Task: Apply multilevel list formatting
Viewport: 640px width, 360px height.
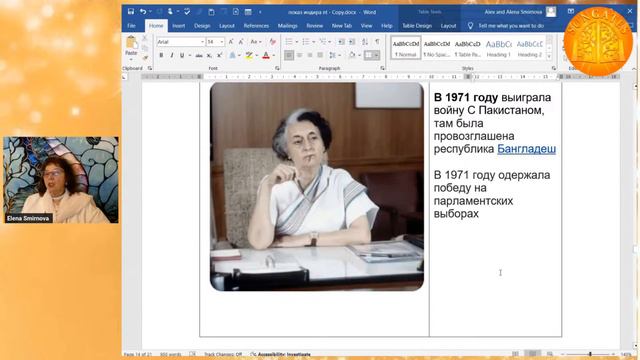Action: tap(322, 42)
